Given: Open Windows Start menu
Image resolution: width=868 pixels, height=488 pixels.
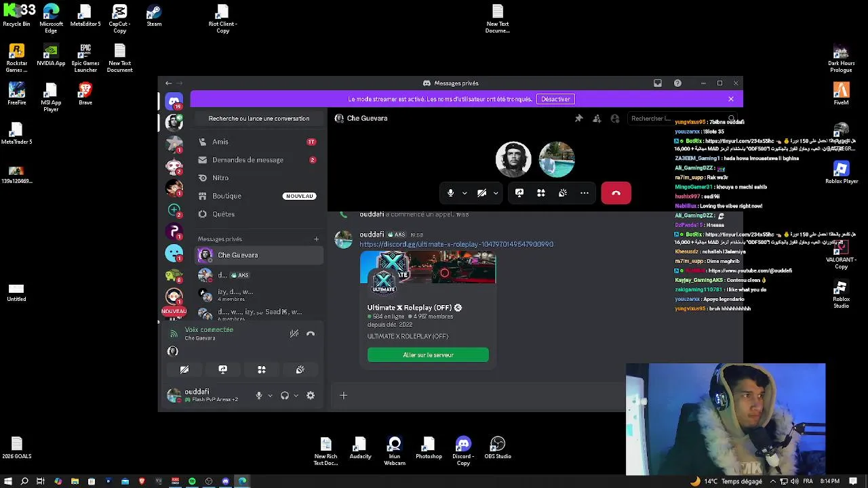Looking at the screenshot, I should 8,481.
